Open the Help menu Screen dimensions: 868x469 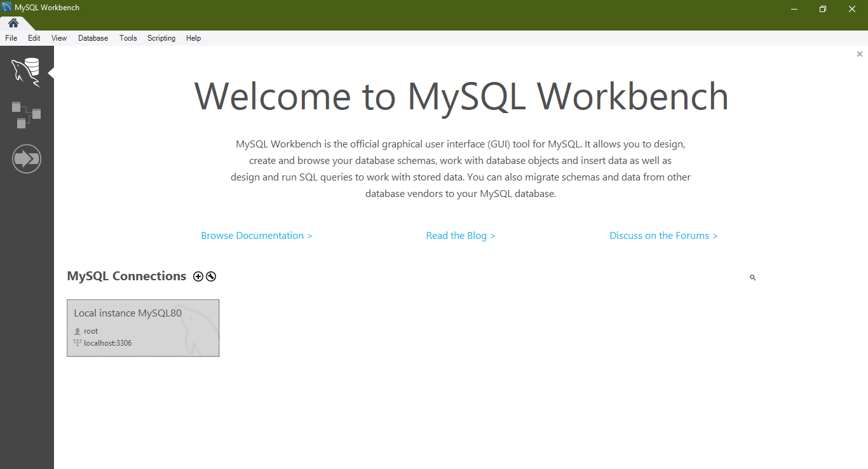(194, 38)
